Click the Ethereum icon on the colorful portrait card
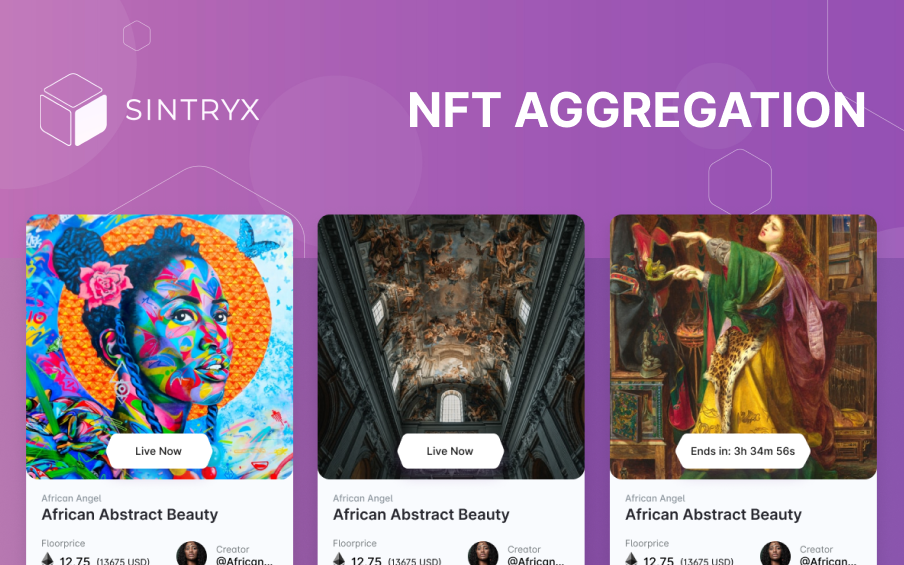 pyautogui.click(x=48, y=559)
